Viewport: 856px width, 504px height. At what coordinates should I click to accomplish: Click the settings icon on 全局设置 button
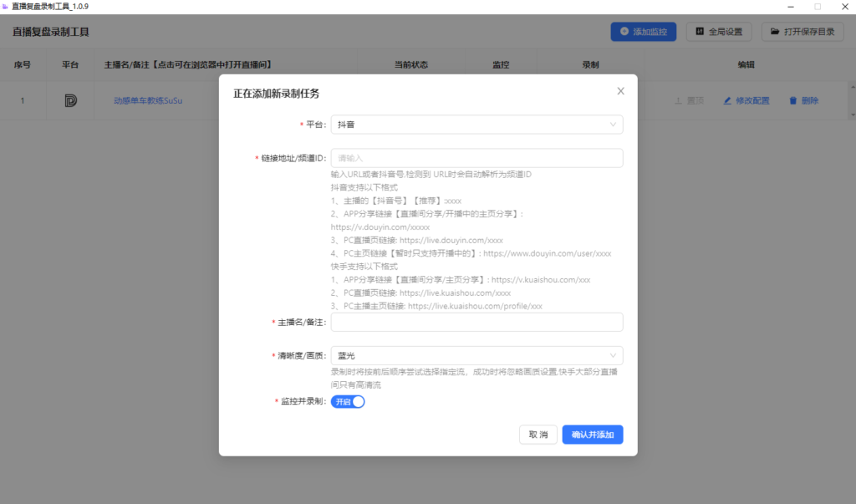tap(698, 31)
